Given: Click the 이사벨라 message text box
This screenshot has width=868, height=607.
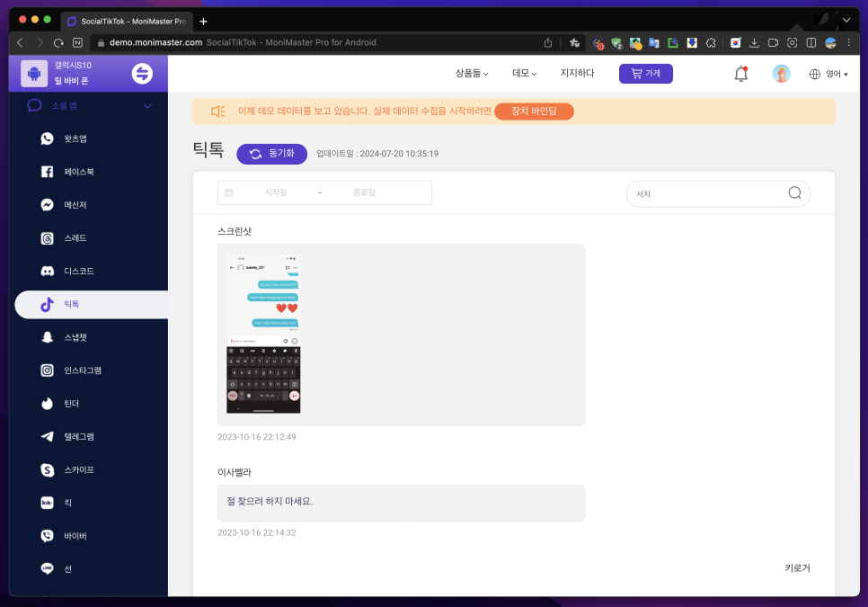Looking at the screenshot, I should click(x=402, y=503).
